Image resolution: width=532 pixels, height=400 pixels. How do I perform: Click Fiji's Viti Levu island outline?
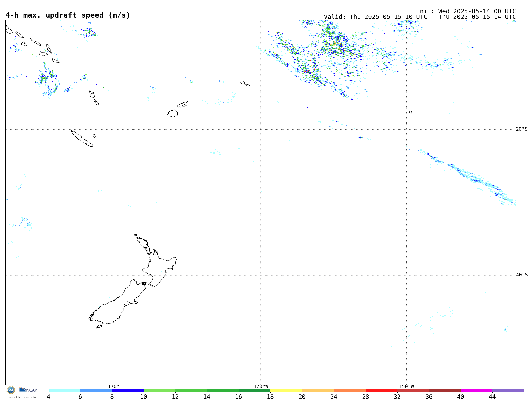(173, 113)
